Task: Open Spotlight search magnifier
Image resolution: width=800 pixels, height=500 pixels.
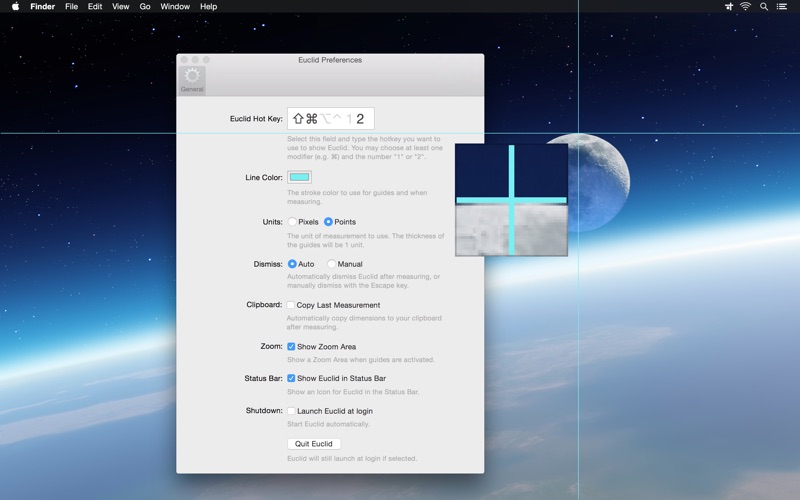Action: pos(764,7)
